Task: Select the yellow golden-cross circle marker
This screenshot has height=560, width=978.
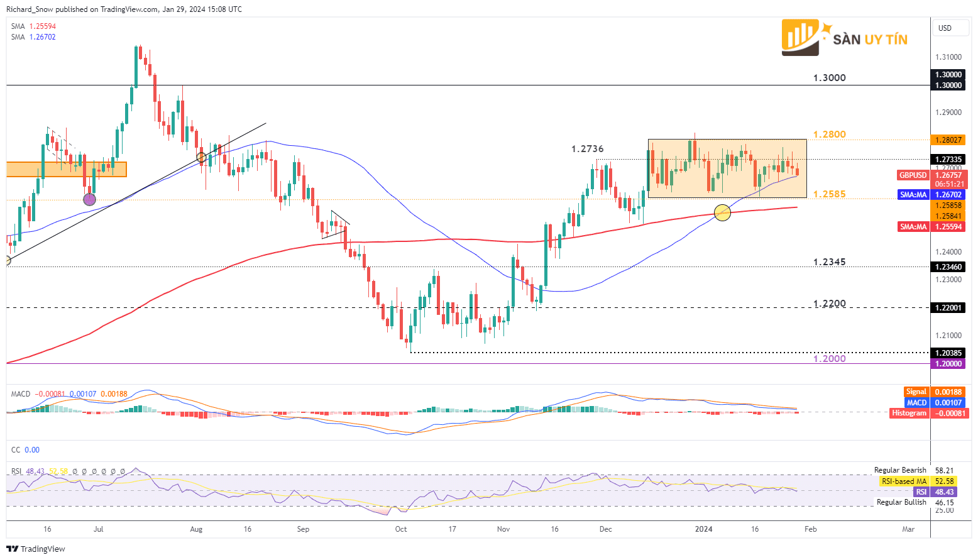Action: 723,212
